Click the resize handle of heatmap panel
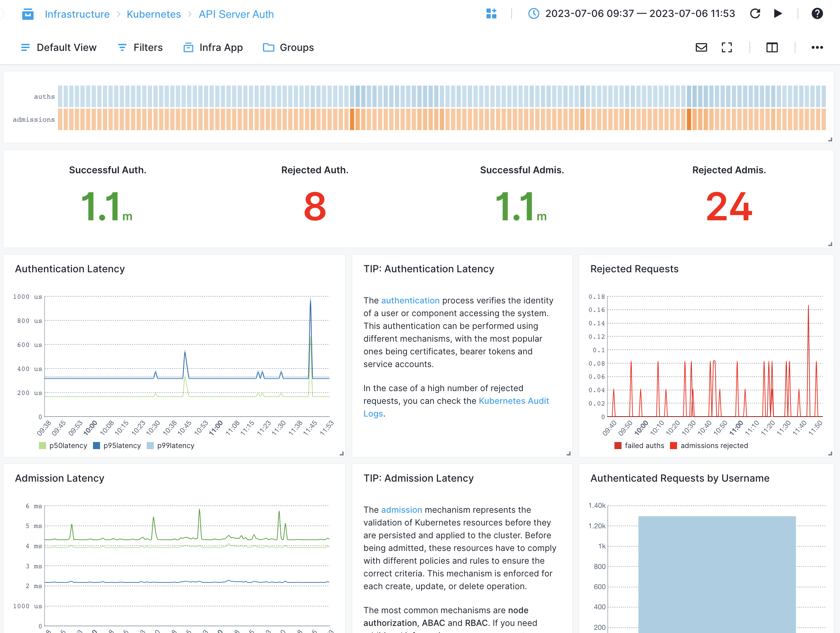 click(830, 139)
